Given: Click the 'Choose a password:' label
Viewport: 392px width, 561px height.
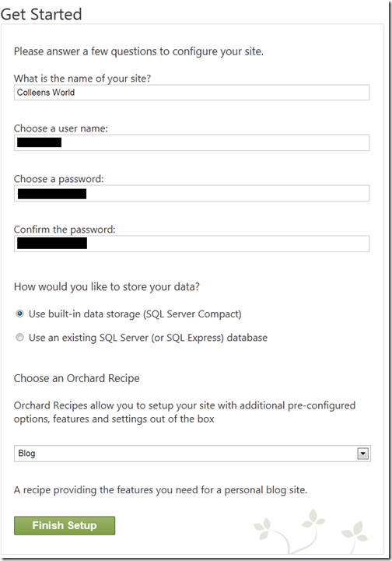Looking at the screenshot, I should point(58,179).
